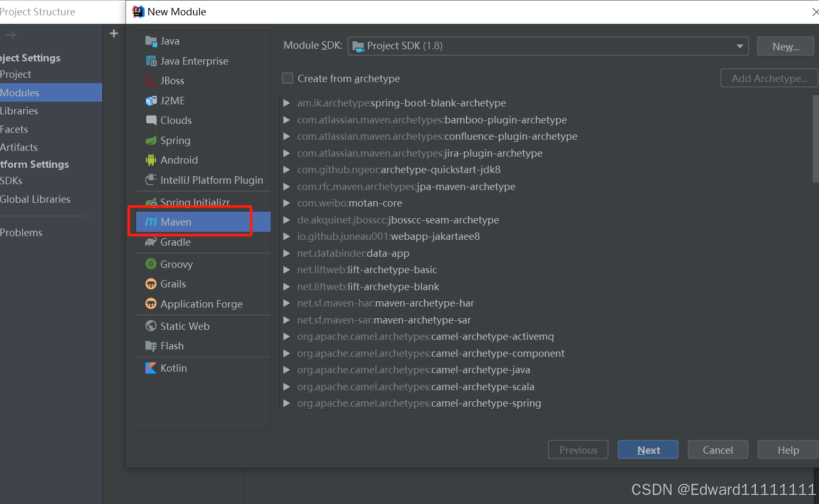Viewport: 819px width, 504px height.
Task: Select lift-archetype-basic row
Action: [546, 269]
